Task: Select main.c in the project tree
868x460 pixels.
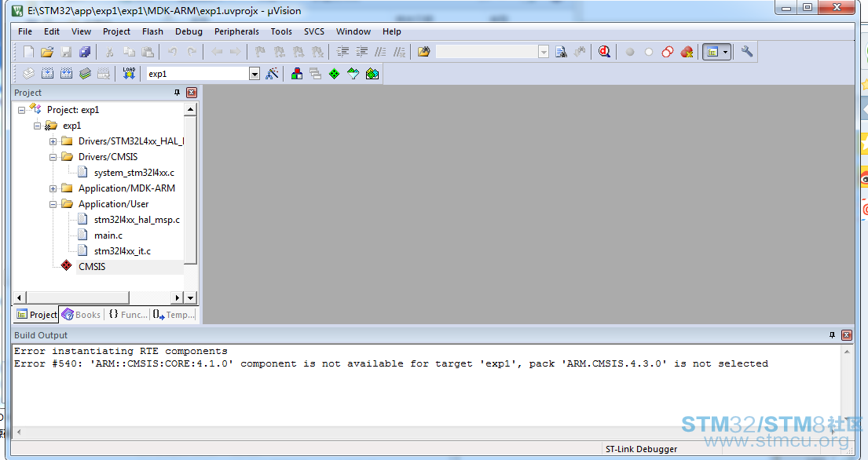Action: coord(108,235)
